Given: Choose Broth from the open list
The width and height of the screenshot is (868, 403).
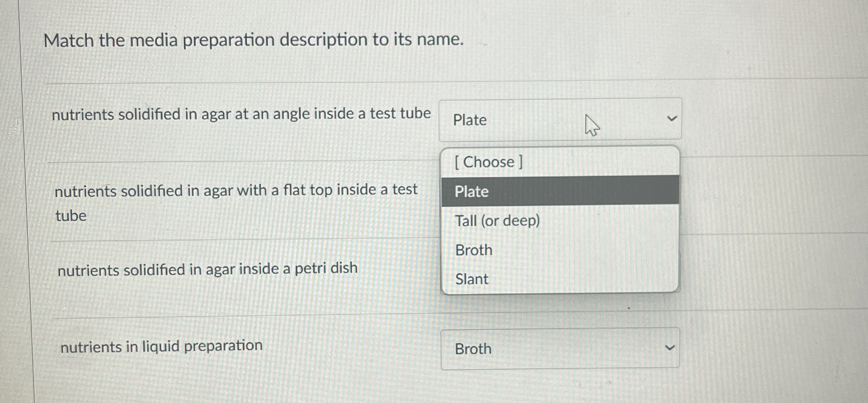Looking at the screenshot, I should click(474, 250).
